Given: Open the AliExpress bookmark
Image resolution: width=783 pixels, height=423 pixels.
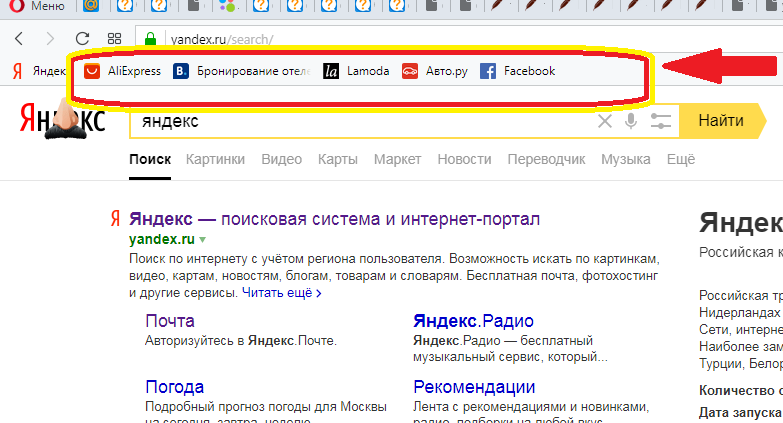Looking at the screenshot, I should click(x=122, y=71).
